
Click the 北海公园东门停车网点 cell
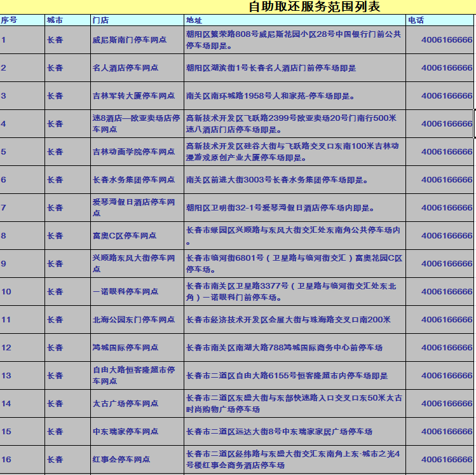click(x=133, y=320)
